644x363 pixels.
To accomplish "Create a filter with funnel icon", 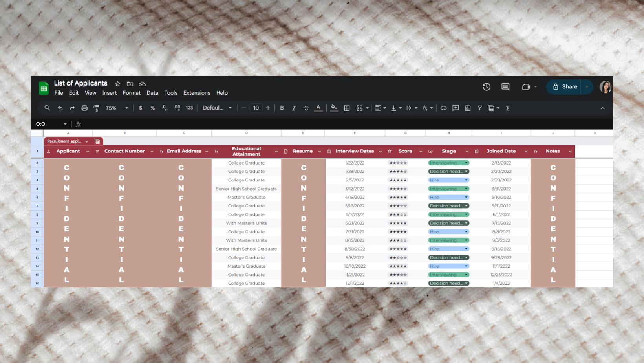I will click(x=479, y=108).
